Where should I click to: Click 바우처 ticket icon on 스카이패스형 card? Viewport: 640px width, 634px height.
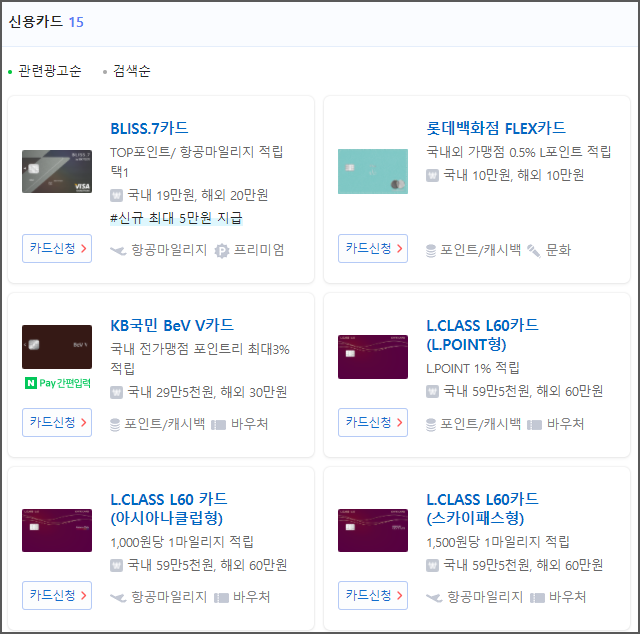click(x=537, y=598)
